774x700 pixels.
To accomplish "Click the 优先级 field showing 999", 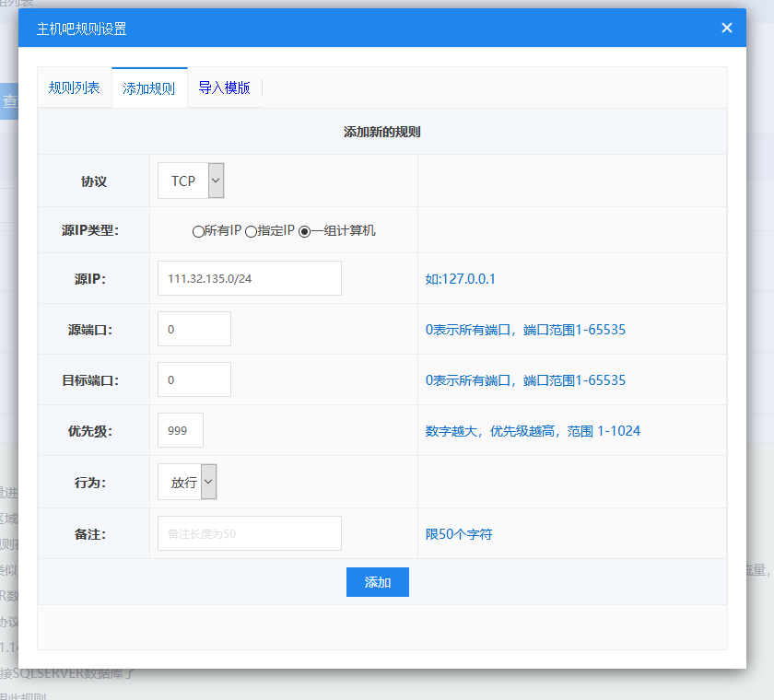I will tap(181, 430).
